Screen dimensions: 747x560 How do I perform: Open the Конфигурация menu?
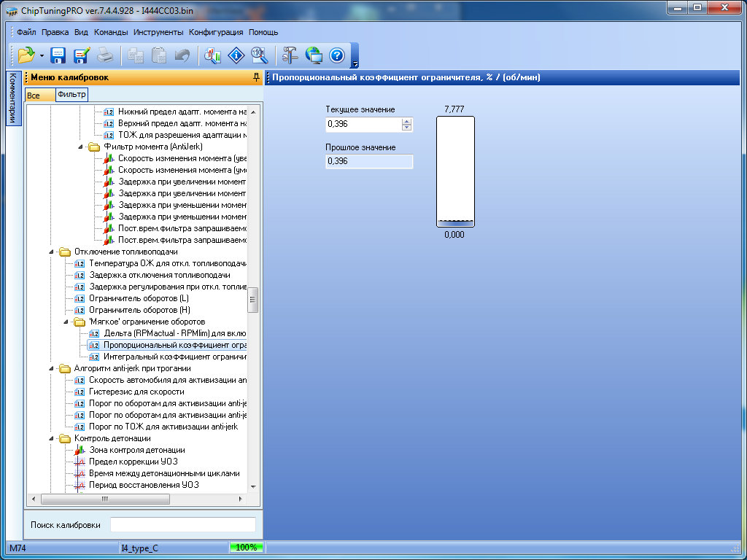coord(216,32)
